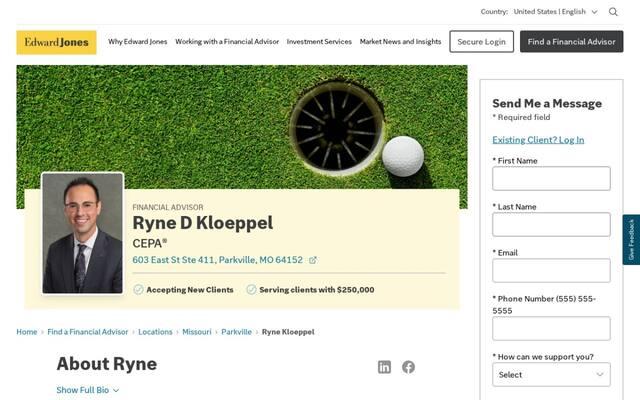Click the Give Feedback side tab

pos(631,240)
